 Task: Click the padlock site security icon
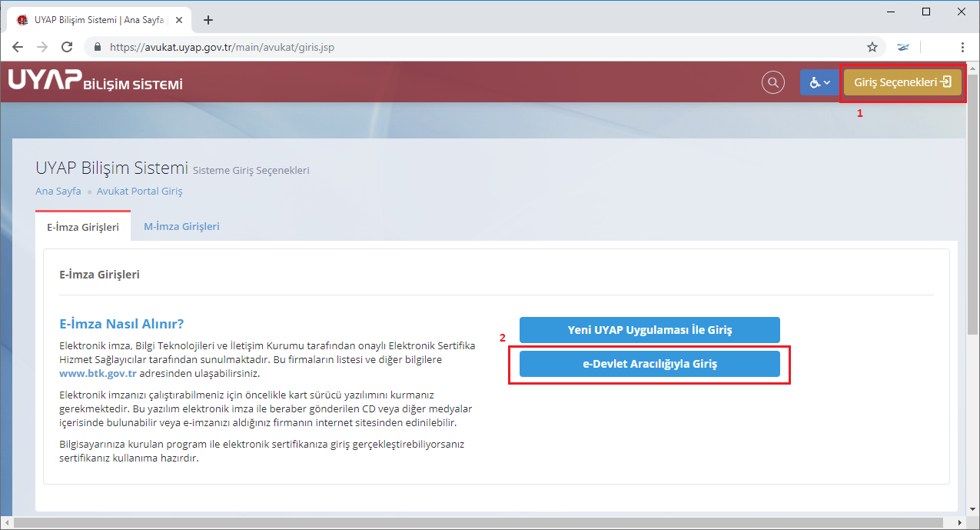click(98, 47)
